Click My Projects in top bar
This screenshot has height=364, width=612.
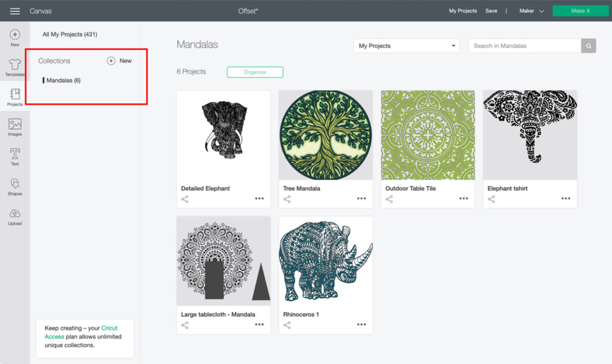463,11
